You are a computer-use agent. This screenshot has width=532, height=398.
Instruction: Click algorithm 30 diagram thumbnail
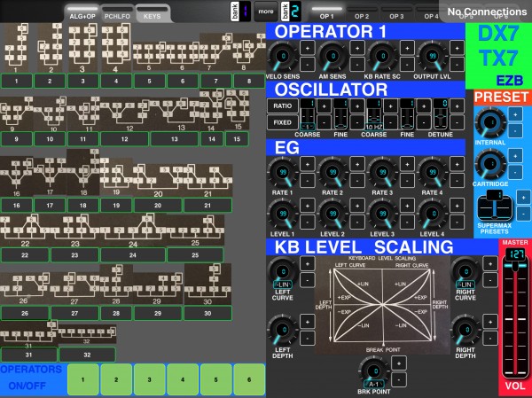point(207,285)
